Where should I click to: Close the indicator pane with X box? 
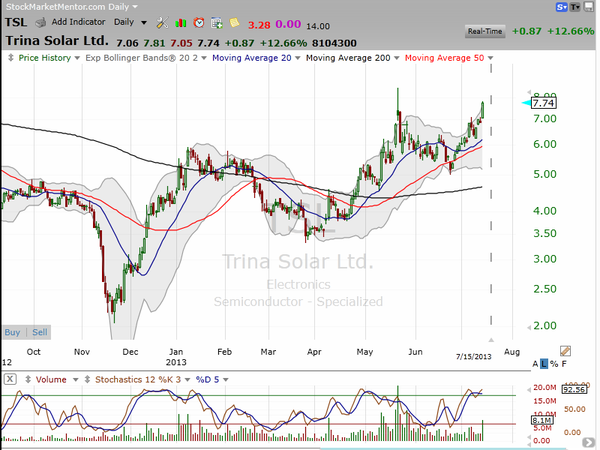tap(10, 379)
